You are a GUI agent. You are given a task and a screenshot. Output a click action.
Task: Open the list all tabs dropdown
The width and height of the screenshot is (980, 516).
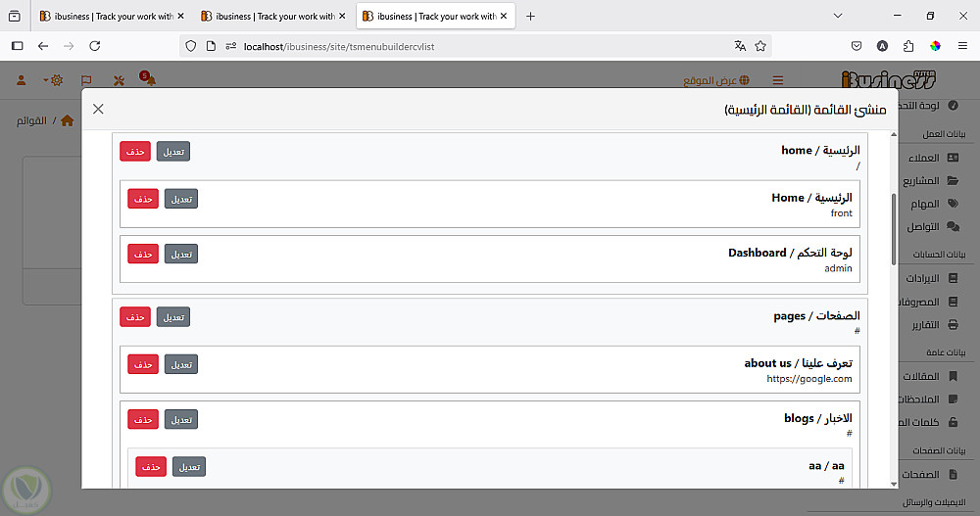pos(839,16)
